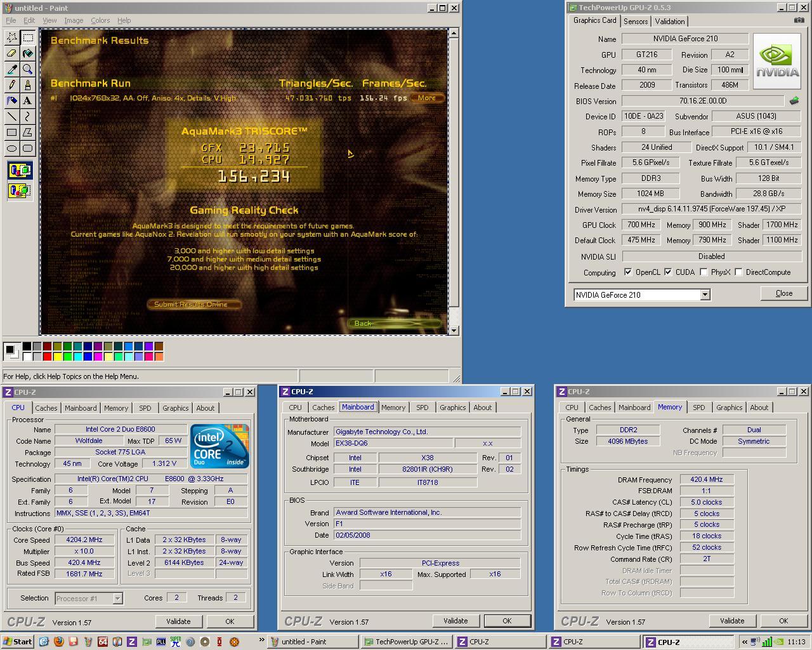
Task: Toggle the OpenCL checkbox in GPU-Z
Action: tap(628, 272)
